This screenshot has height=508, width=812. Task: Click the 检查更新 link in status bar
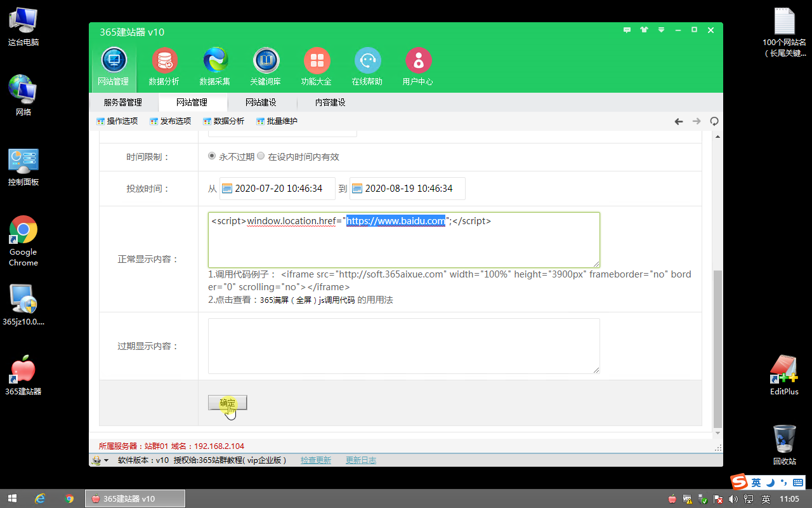click(x=316, y=460)
